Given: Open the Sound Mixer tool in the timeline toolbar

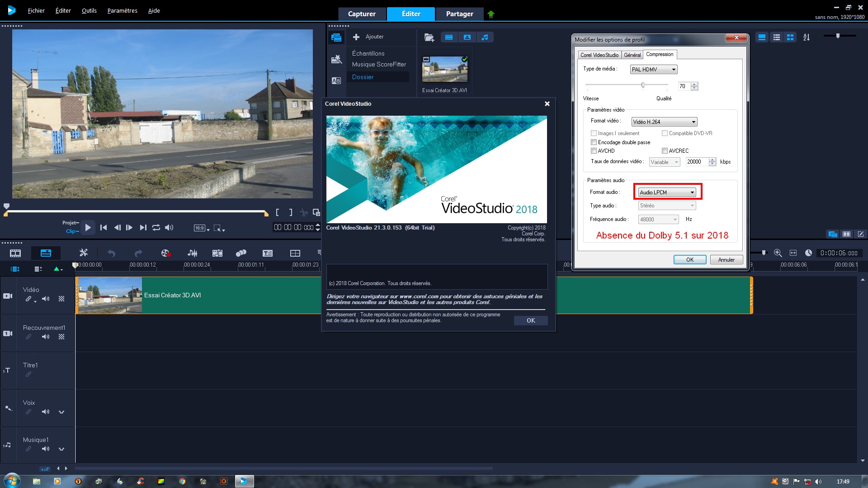Looking at the screenshot, I should (x=192, y=253).
